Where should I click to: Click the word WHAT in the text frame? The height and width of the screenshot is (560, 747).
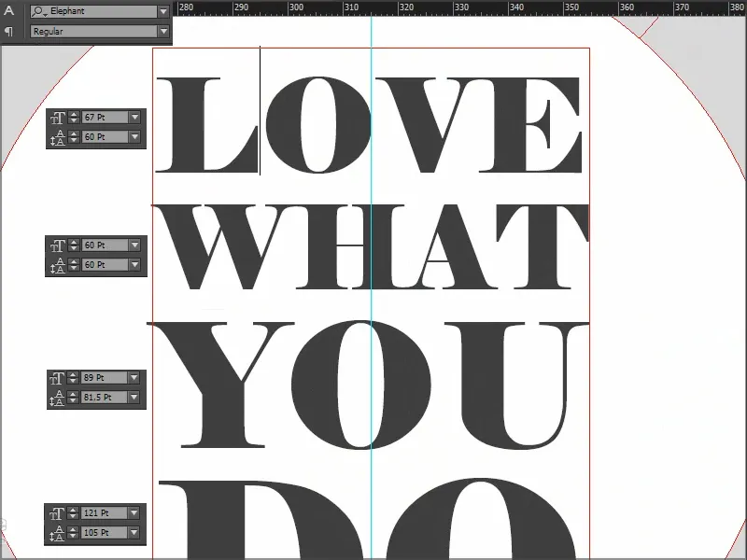coord(371,247)
